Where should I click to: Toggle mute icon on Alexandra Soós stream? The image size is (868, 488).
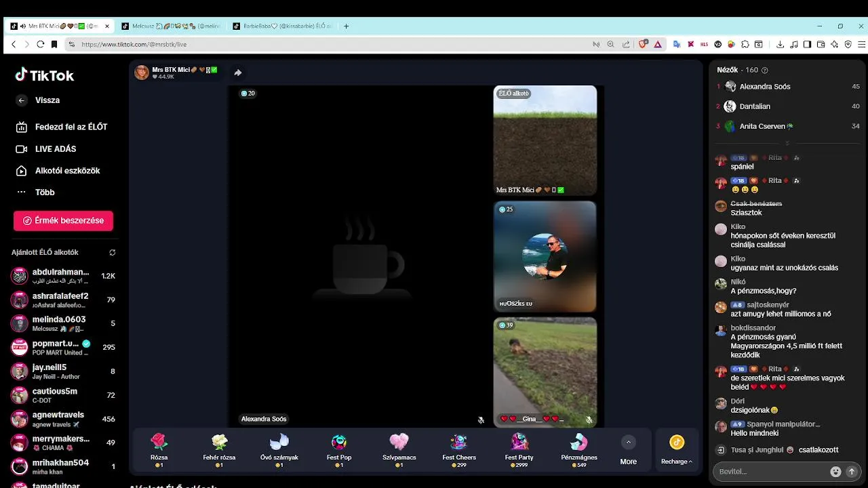(x=481, y=420)
